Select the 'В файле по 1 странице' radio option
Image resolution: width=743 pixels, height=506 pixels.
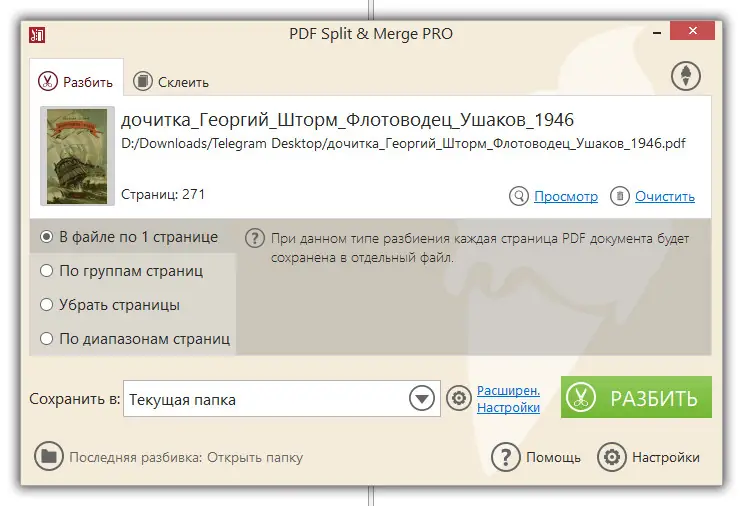46,236
